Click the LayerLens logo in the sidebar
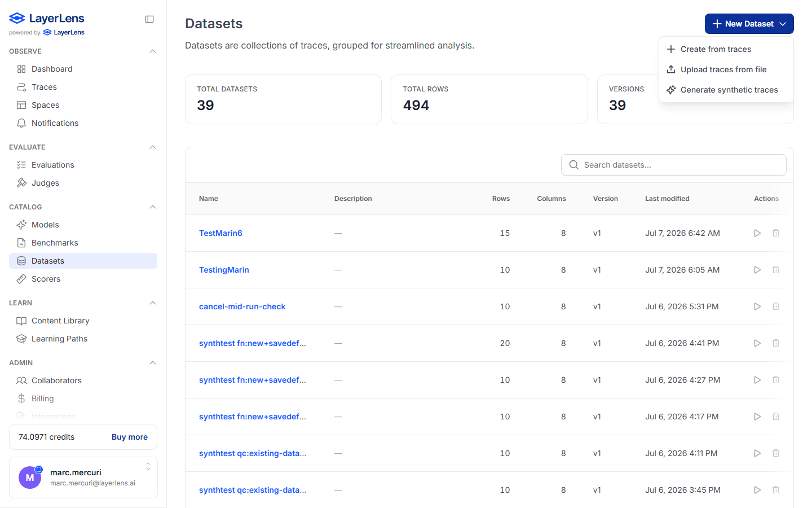Viewport: 812px width, 508px height. tap(47, 19)
